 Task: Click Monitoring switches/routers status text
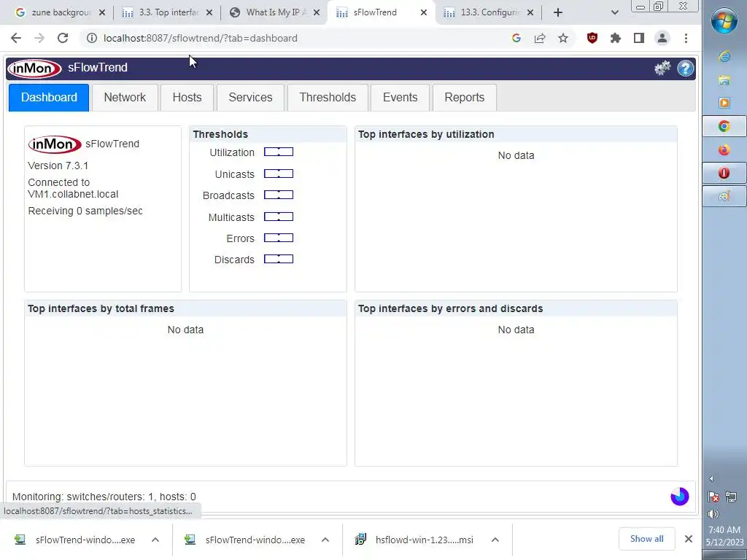click(x=104, y=497)
